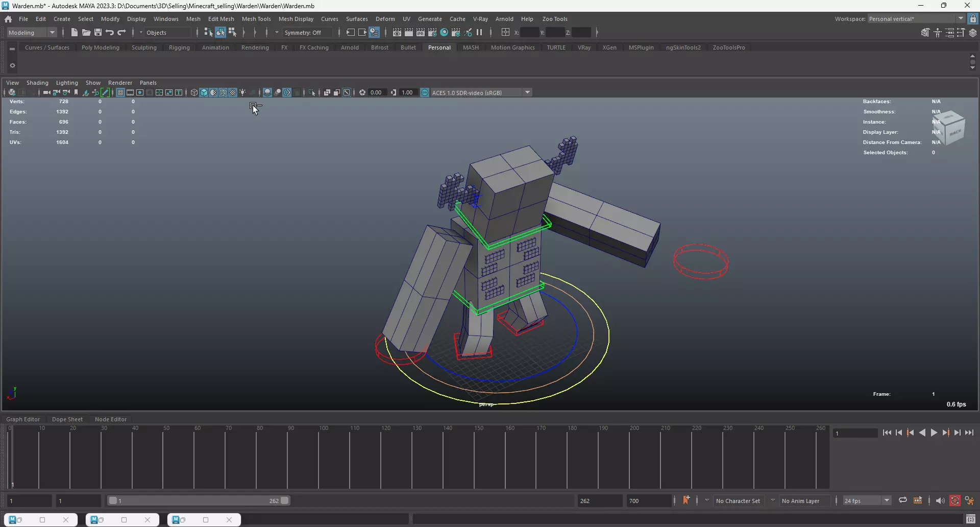Save the scene with floppy disk icon

tap(97, 32)
